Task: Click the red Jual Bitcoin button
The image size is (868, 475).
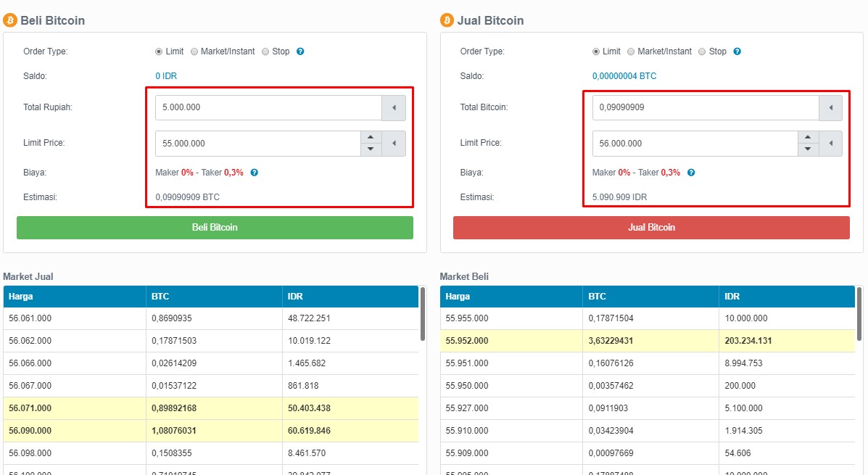Action: point(652,228)
